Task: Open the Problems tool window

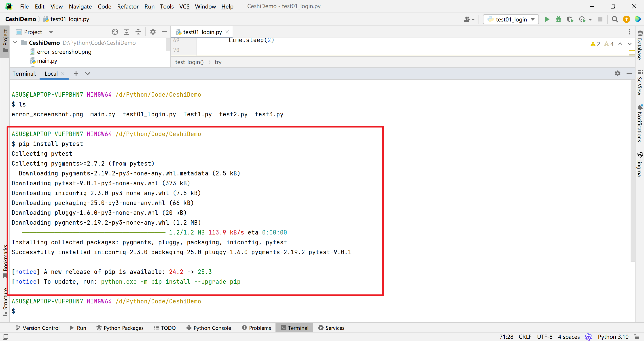Action: pos(256,328)
